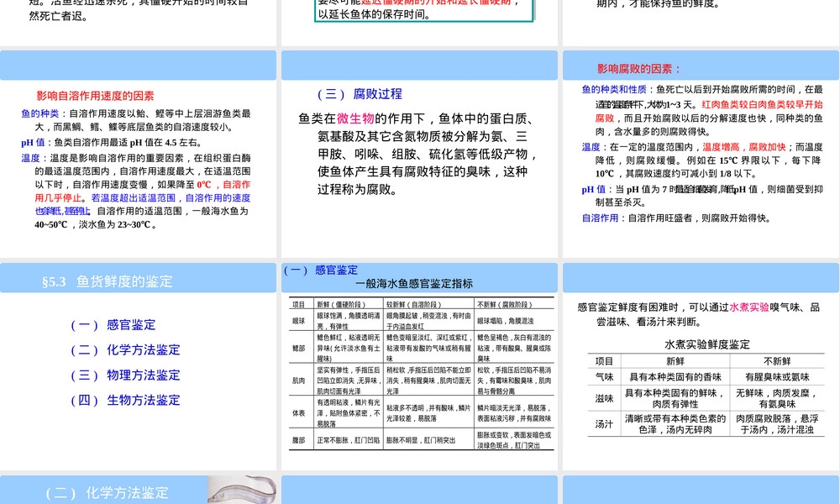The height and width of the screenshot is (504, 840).
Task: Click the table caption 水煮实验鲜度鉴定
Action: (707, 345)
